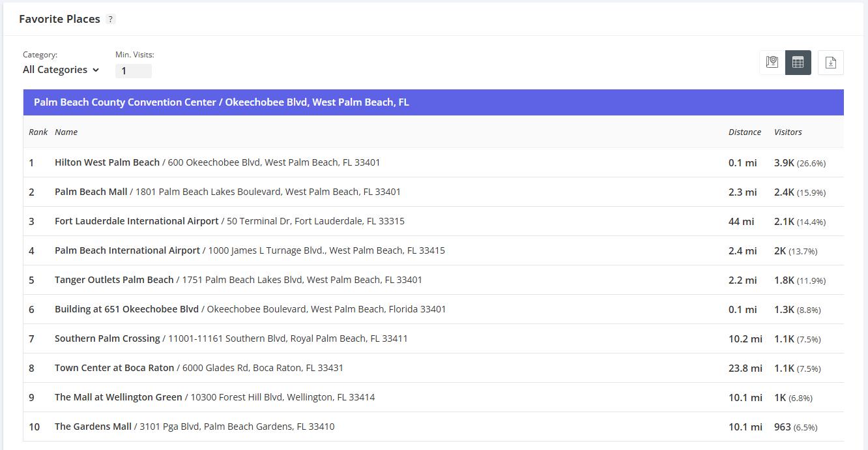
Task: Click the 2K (13.7%) visitors value
Action: tap(796, 250)
